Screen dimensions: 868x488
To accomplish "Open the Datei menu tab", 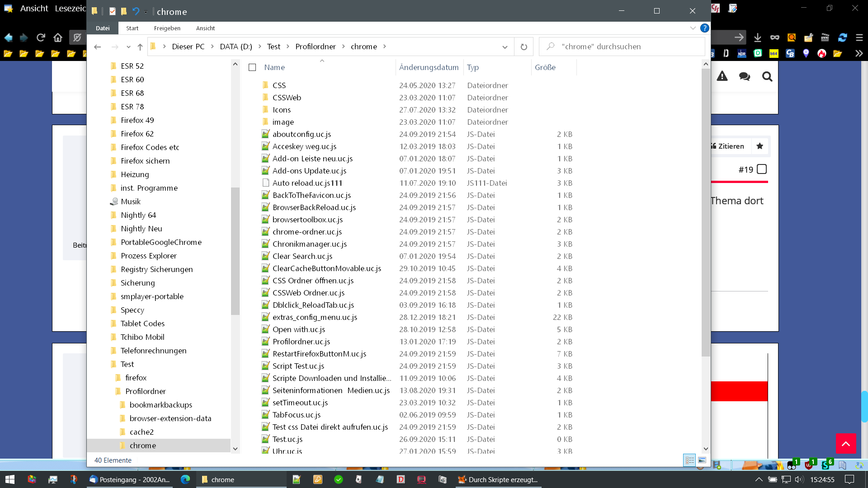I will (103, 28).
